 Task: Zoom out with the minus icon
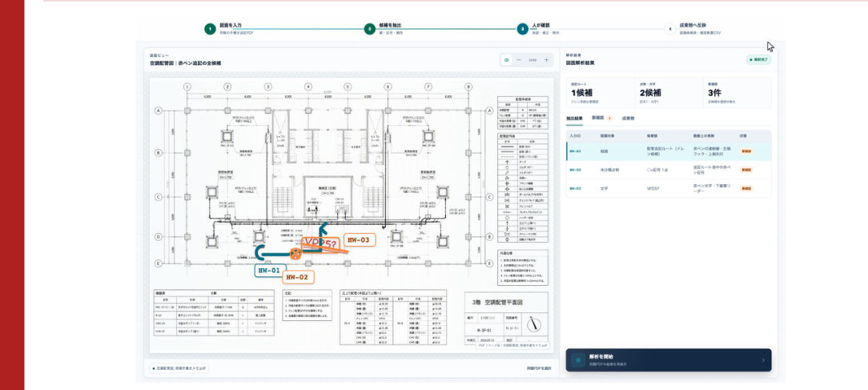coord(519,60)
